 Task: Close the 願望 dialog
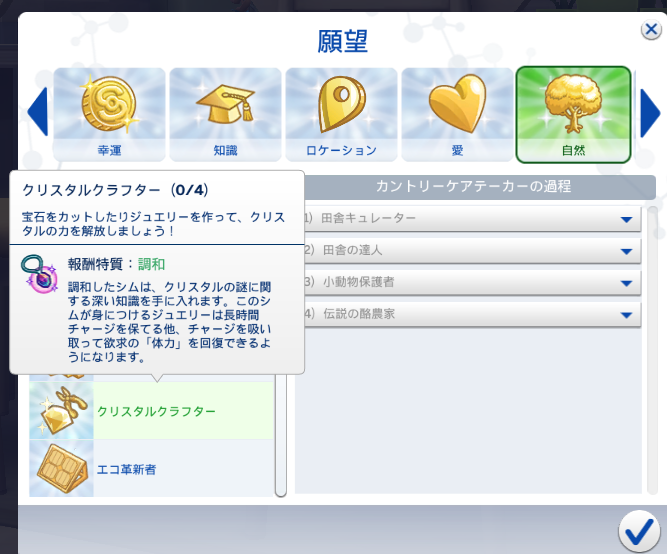tap(651, 30)
